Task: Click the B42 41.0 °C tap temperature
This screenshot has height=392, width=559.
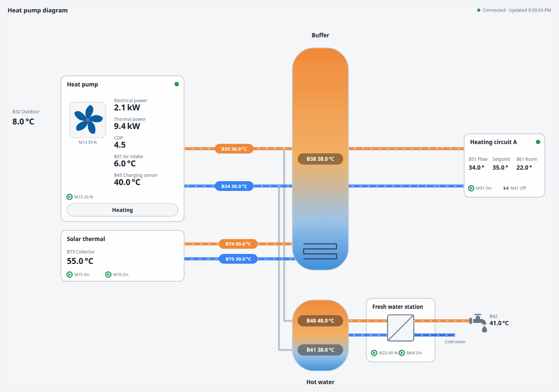Action: [x=499, y=323]
